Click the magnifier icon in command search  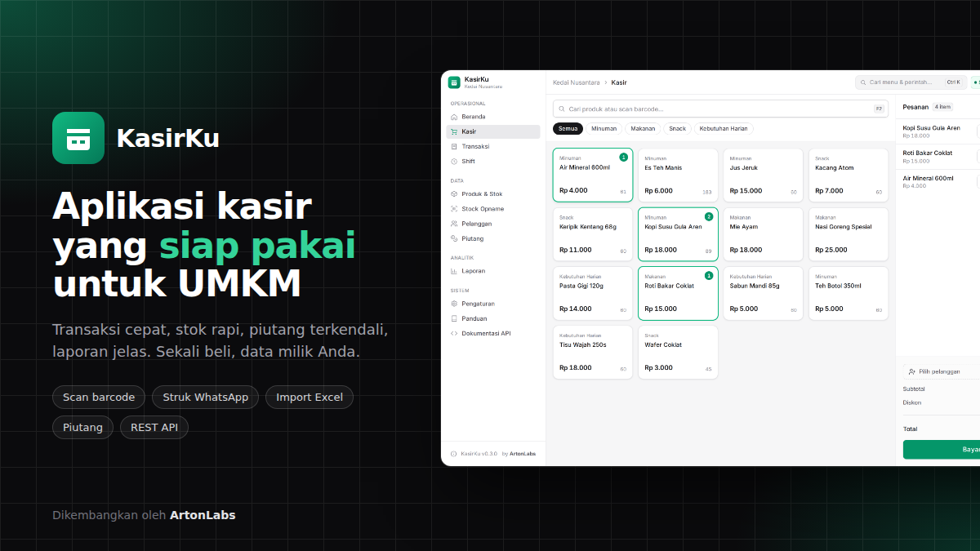863,82
